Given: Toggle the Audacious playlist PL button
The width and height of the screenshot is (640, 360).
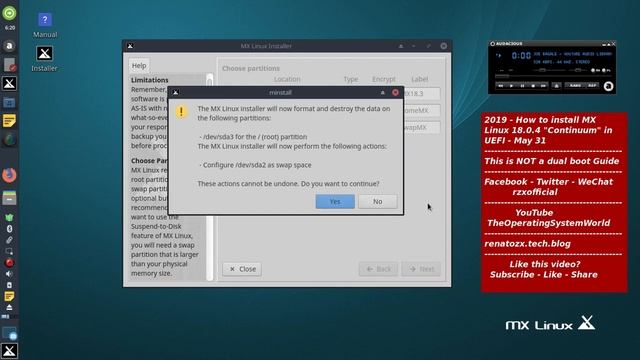Looking at the screenshot, I should [607, 70].
